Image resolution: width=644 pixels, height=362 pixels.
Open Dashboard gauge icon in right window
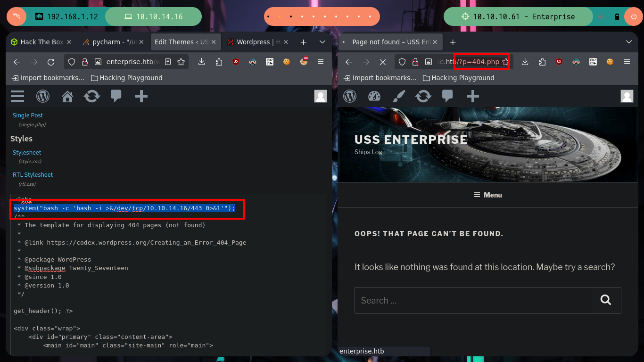pyautogui.click(x=374, y=96)
